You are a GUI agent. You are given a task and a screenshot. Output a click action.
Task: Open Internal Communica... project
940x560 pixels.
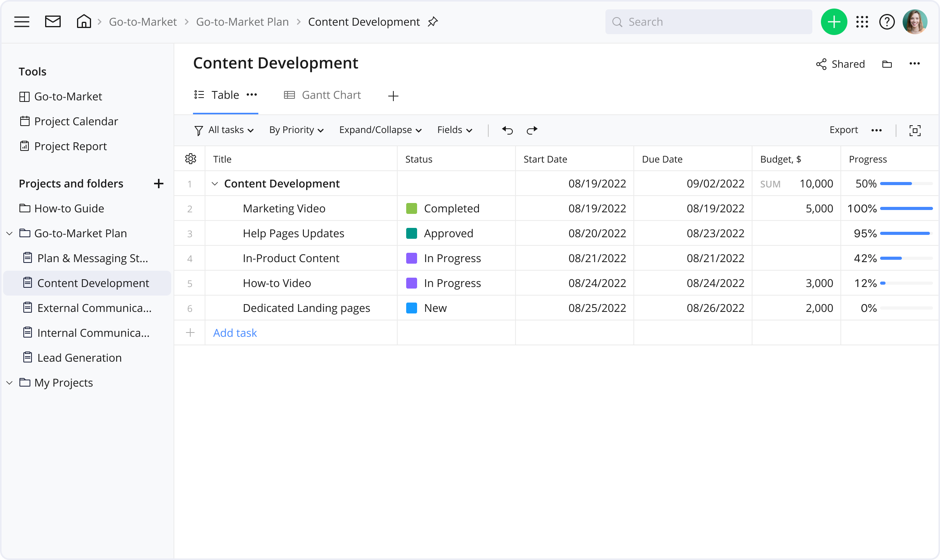pos(86,333)
